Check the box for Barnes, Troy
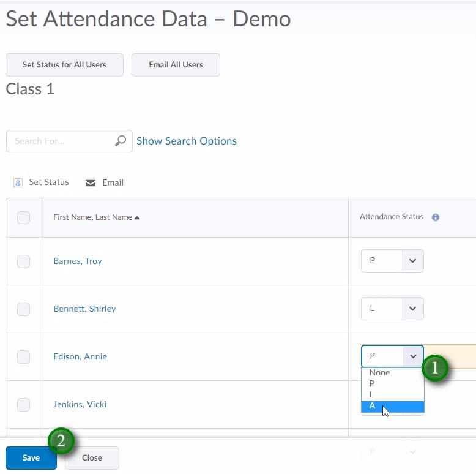 coord(23,261)
